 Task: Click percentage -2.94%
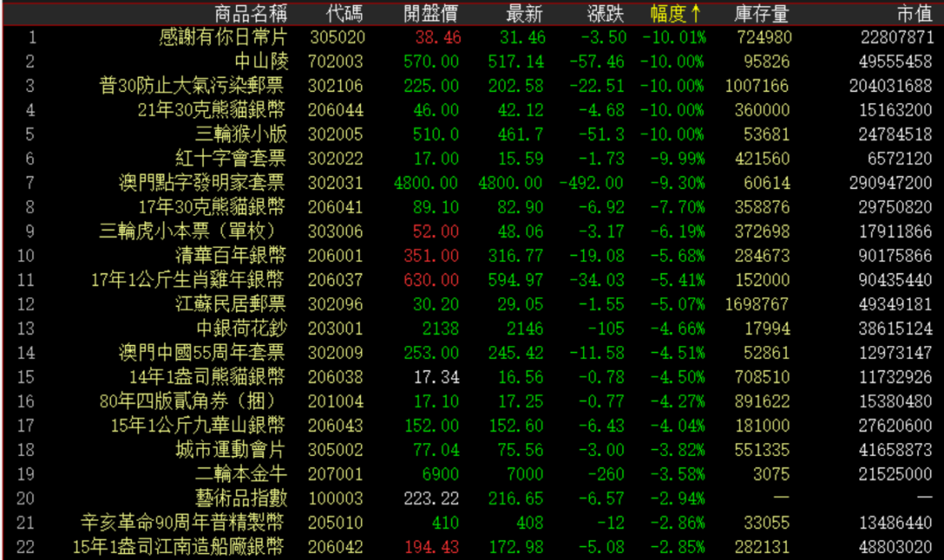pyautogui.click(x=677, y=498)
